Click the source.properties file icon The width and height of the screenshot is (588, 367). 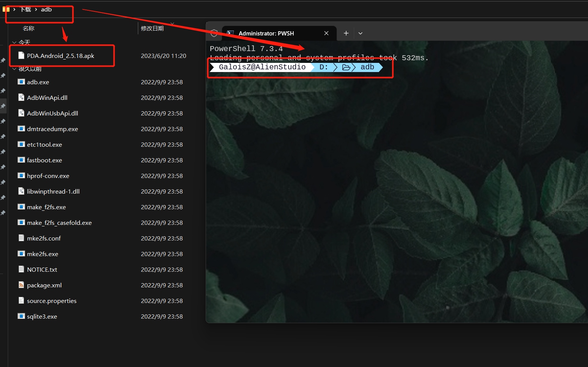point(21,300)
